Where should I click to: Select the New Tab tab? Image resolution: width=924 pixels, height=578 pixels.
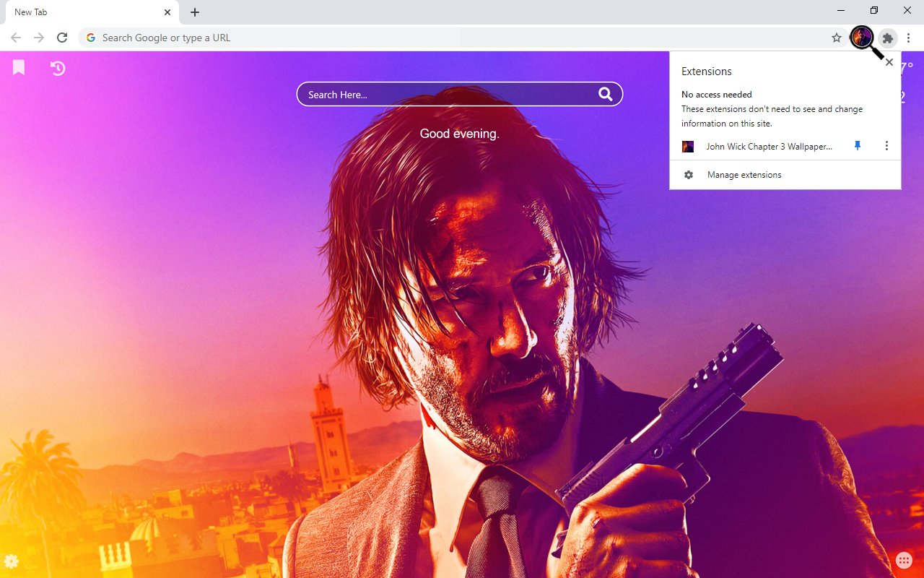(x=79, y=12)
